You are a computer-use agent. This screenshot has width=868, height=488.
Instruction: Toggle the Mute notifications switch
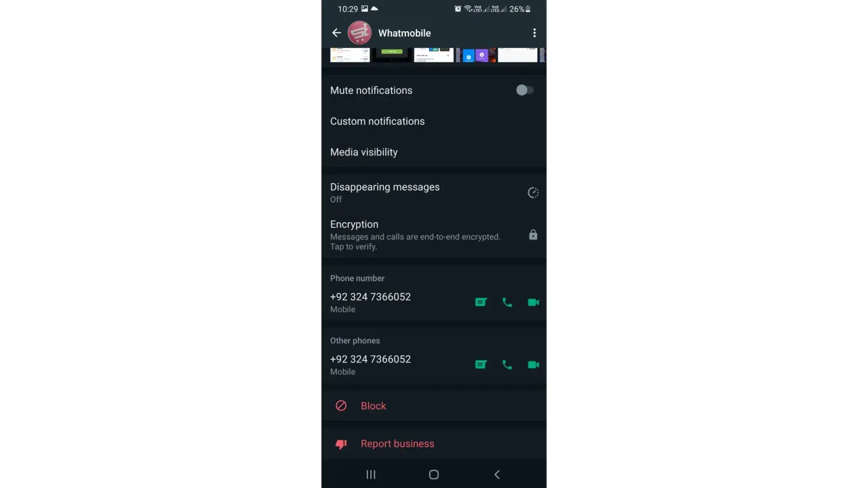pyautogui.click(x=525, y=90)
